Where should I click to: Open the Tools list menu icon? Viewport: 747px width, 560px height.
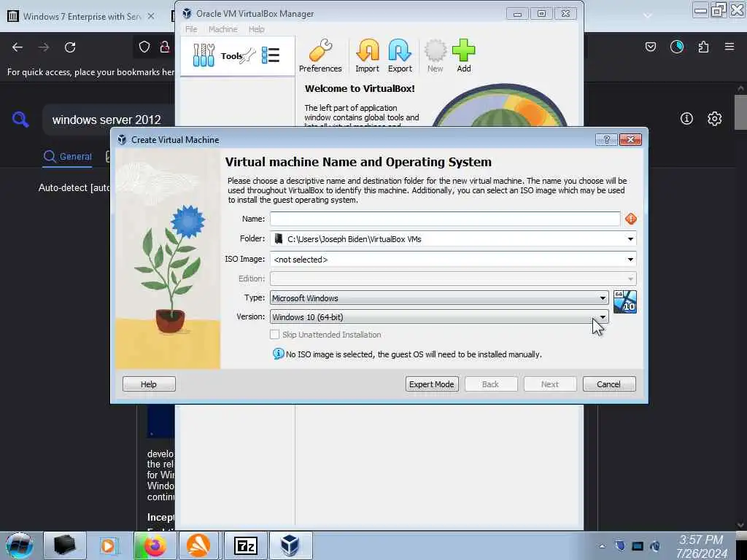pyautogui.click(x=271, y=55)
